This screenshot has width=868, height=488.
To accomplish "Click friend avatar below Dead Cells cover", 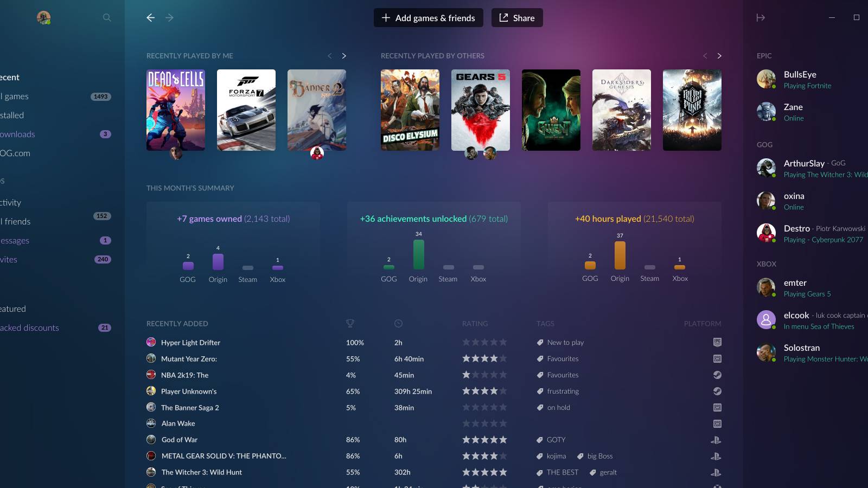I will click(176, 153).
